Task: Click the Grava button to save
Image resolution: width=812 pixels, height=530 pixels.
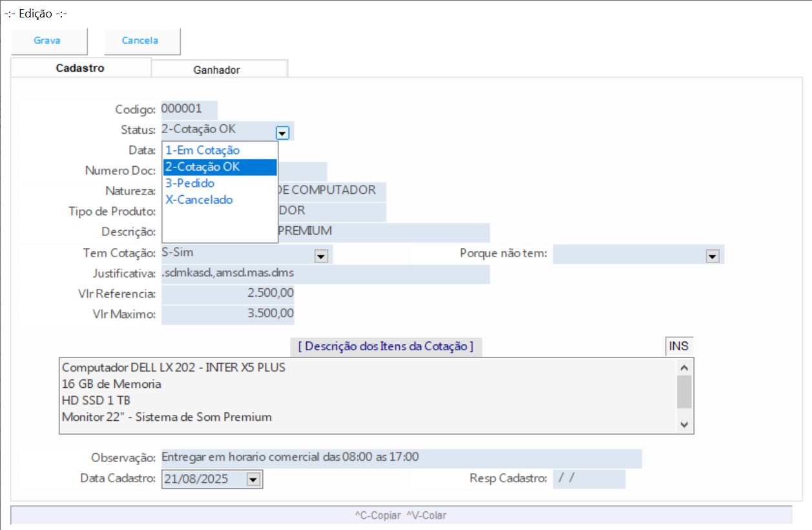Action: click(47, 41)
